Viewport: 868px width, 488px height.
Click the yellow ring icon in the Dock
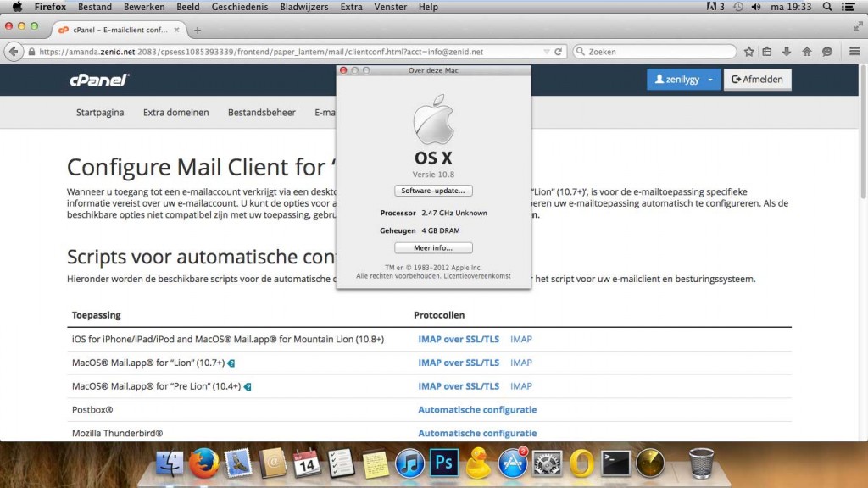[x=581, y=463]
